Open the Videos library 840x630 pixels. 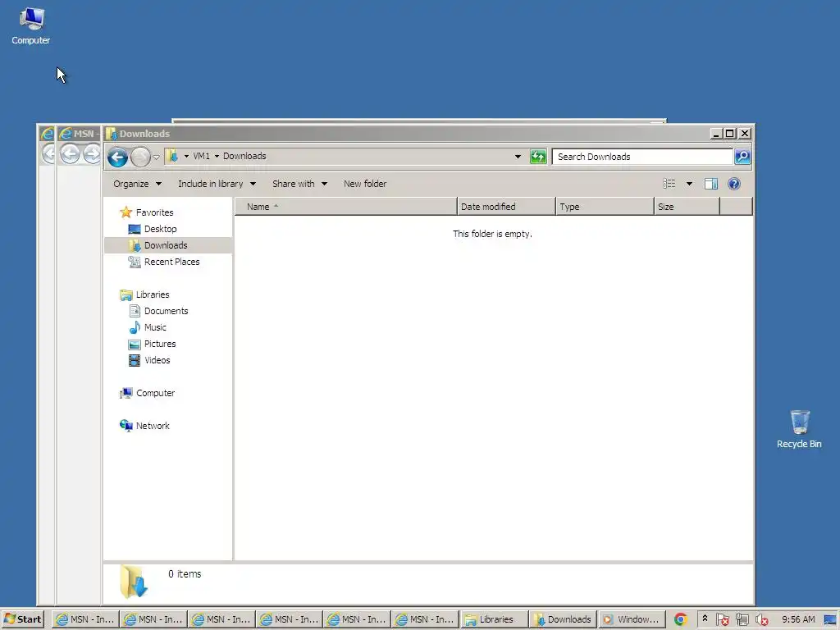click(157, 360)
